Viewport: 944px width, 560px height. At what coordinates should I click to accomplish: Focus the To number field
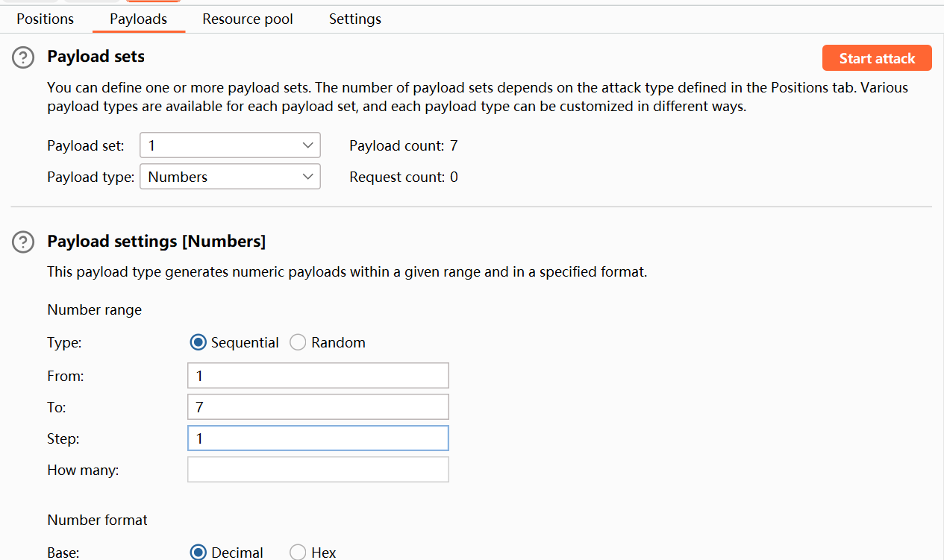click(x=318, y=407)
